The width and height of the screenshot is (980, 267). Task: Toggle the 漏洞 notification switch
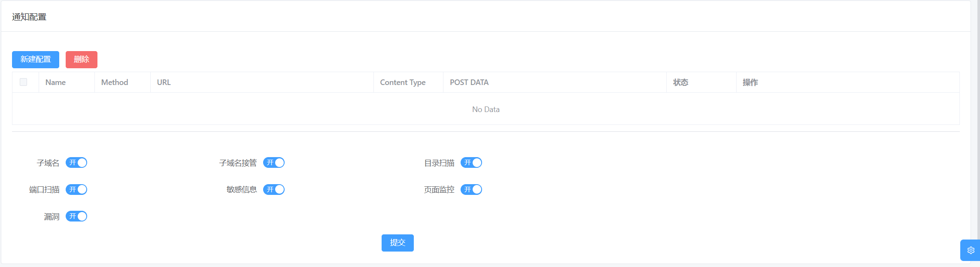click(x=76, y=216)
